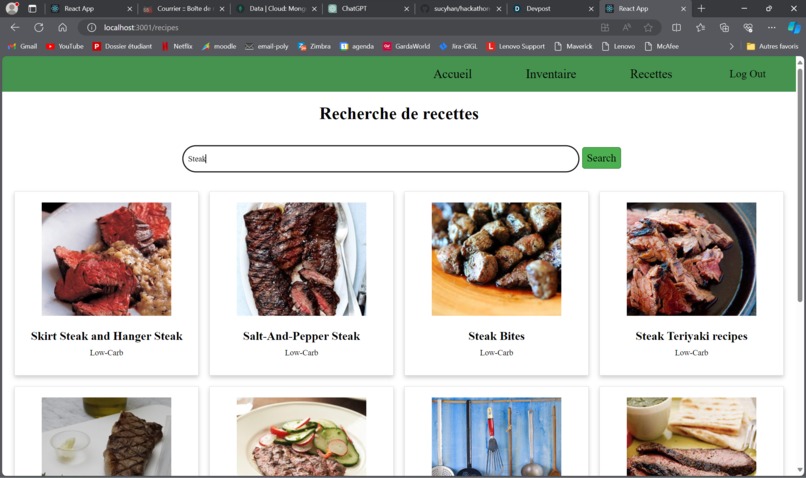Open the steak with cucumber salad thumbnail
The width and height of the screenshot is (806, 478).
(301, 436)
